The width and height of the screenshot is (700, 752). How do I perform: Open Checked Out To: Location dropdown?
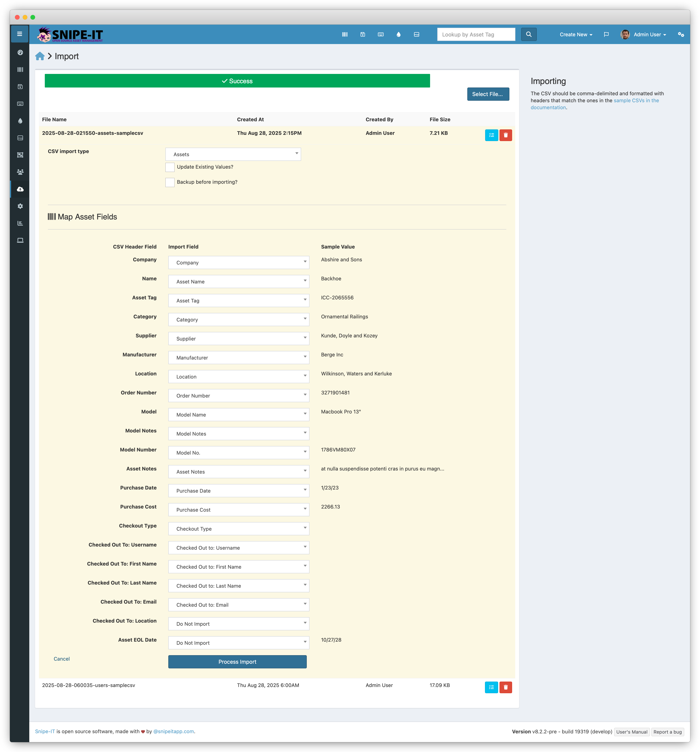239,624
